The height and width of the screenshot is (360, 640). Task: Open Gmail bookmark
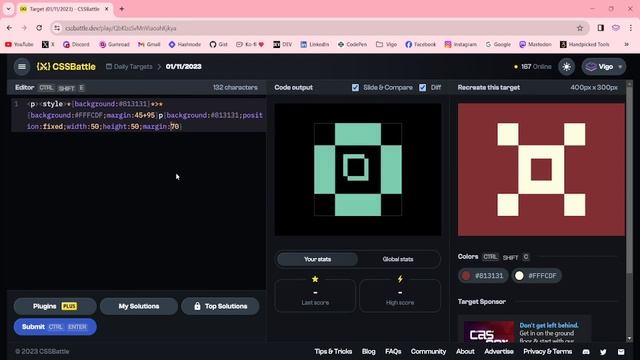pyautogui.click(x=149, y=44)
